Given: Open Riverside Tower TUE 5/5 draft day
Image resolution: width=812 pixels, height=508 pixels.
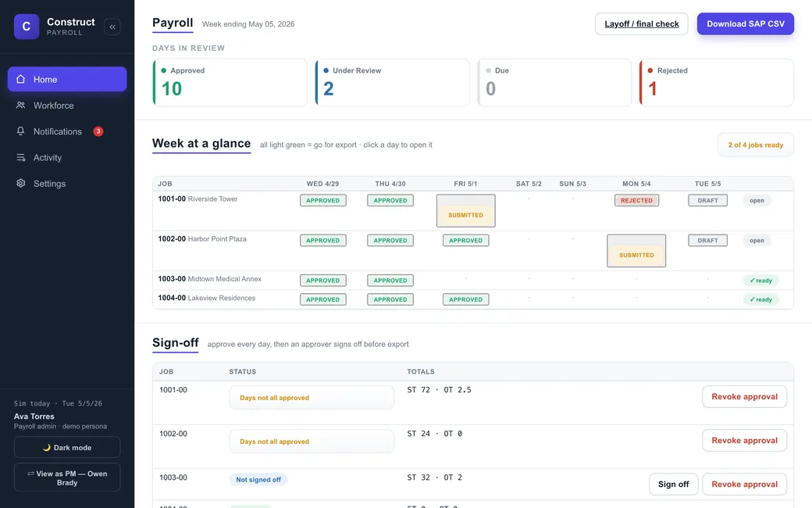Looking at the screenshot, I should point(707,201).
